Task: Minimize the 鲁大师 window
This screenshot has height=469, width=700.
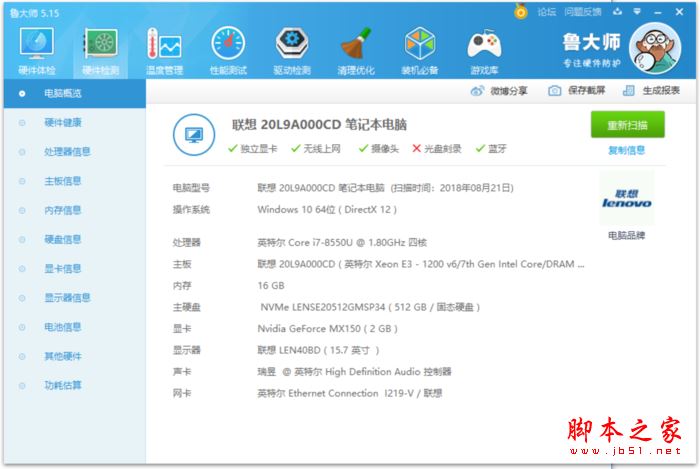Action: tap(658, 12)
